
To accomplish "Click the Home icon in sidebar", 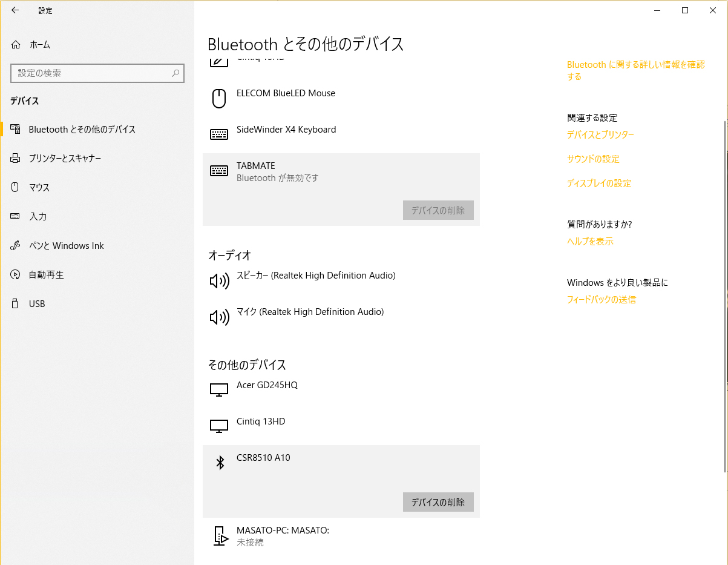I will point(16,45).
